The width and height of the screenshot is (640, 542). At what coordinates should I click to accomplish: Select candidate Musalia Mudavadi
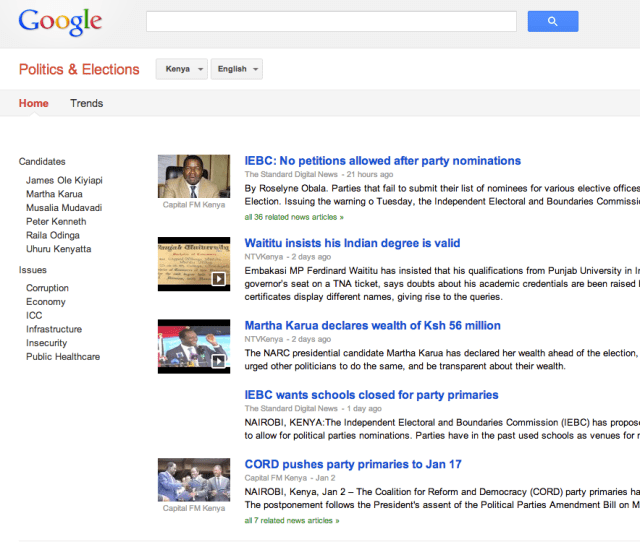click(x=64, y=208)
